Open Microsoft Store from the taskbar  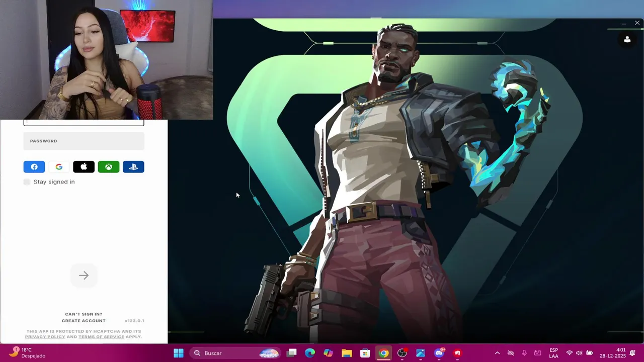coord(365,353)
